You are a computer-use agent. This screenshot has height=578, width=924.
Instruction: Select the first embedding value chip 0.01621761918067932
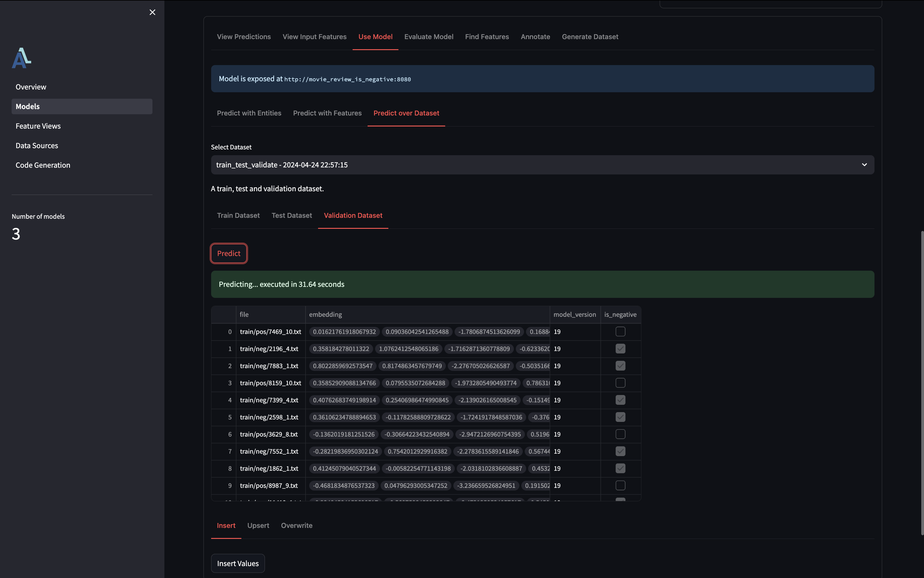[x=344, y=332]
